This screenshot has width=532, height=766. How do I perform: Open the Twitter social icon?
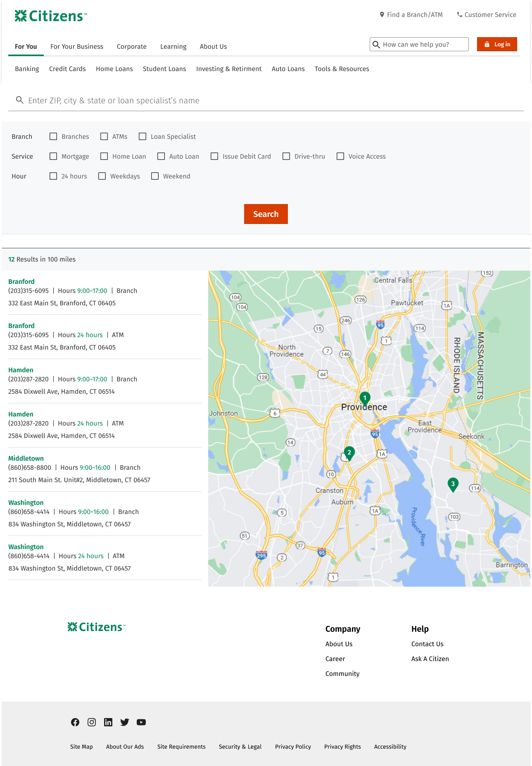pos(125,722)
